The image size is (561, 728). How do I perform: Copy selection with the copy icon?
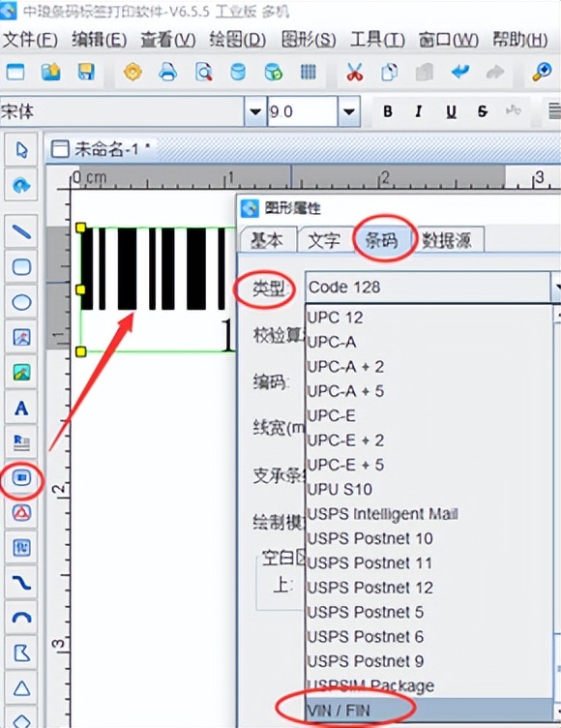pos(389,72)
